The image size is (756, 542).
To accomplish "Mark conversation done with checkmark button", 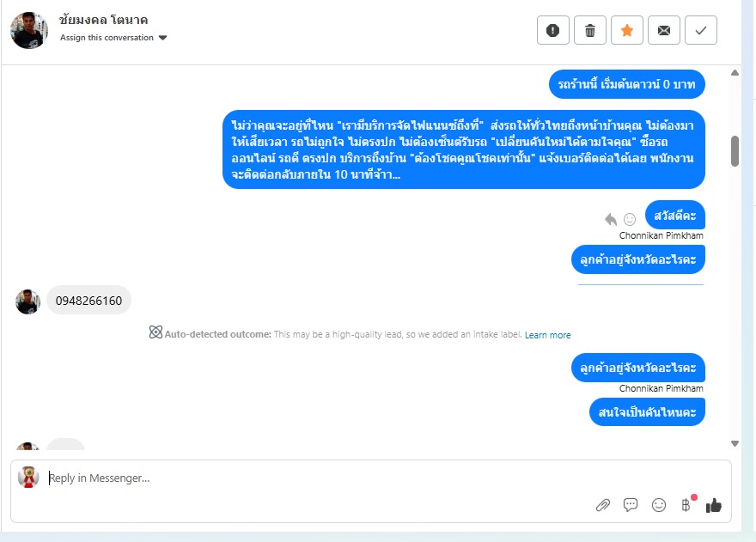I will pos(701,30).
